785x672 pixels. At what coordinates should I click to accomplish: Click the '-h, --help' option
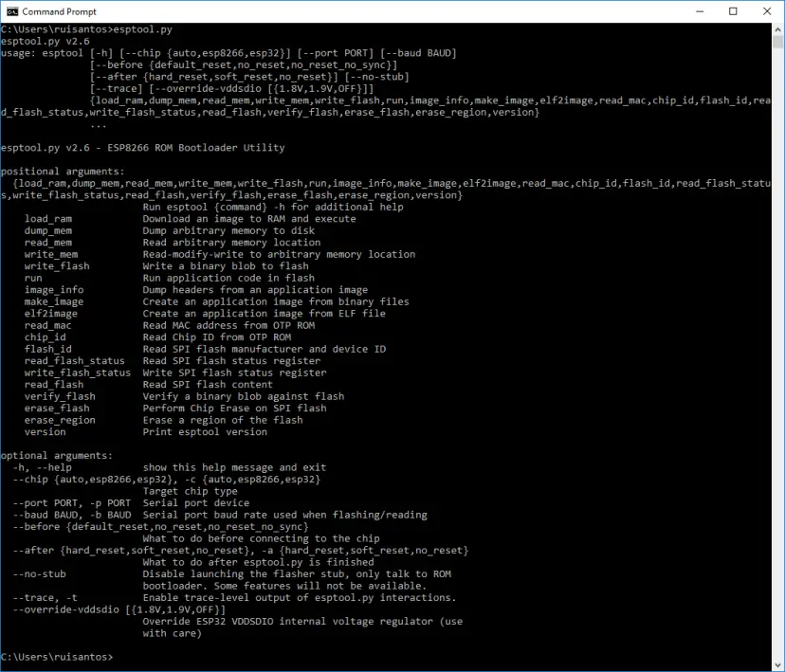coord(42,467)
